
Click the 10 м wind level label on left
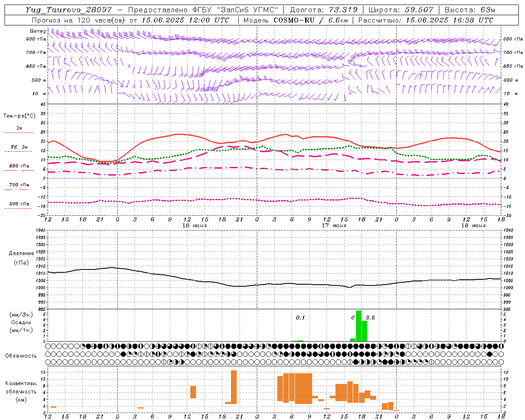(x=39, y=94)
